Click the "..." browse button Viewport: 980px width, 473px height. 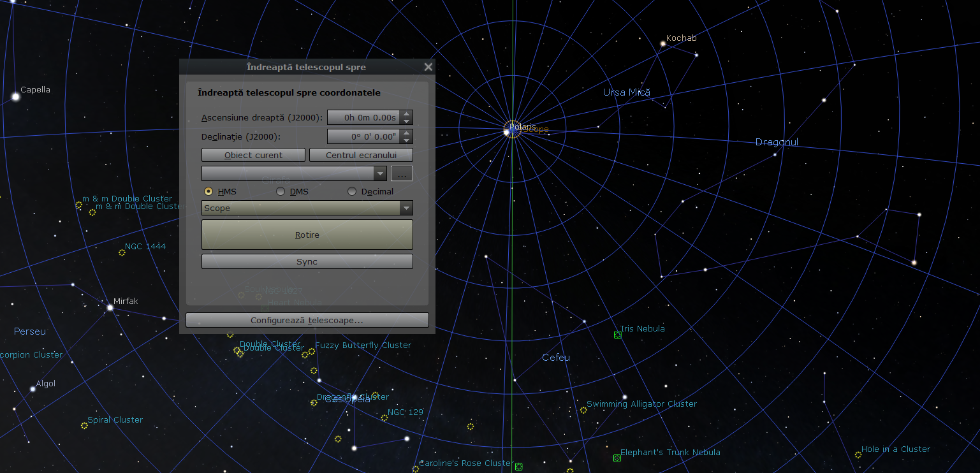(402, 173)
